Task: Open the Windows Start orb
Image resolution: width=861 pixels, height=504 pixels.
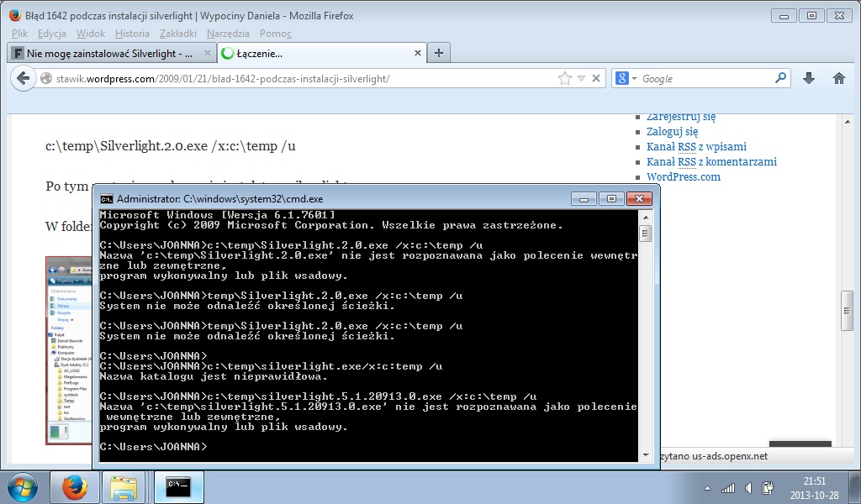Action: tap(23, 487)
